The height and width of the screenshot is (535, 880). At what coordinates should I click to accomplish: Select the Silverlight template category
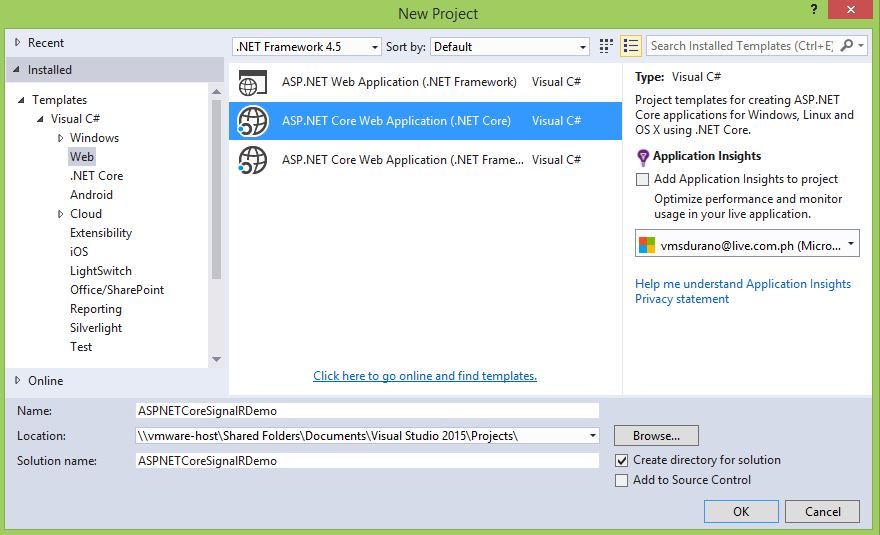tap(95, 328)
